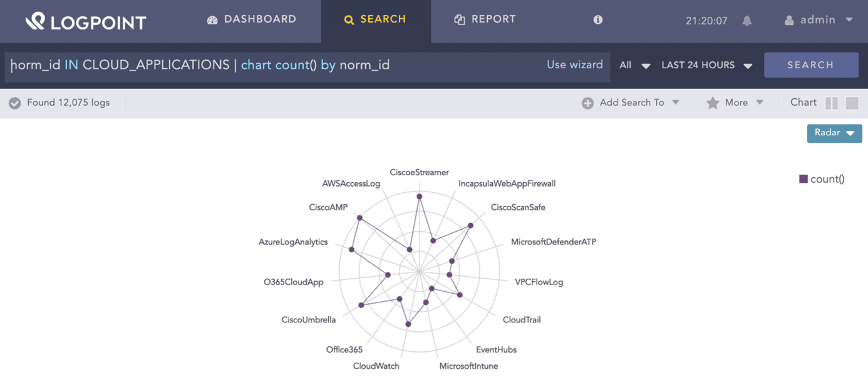
Task: Switch to split chart layout icon
Action: point(832,103)
